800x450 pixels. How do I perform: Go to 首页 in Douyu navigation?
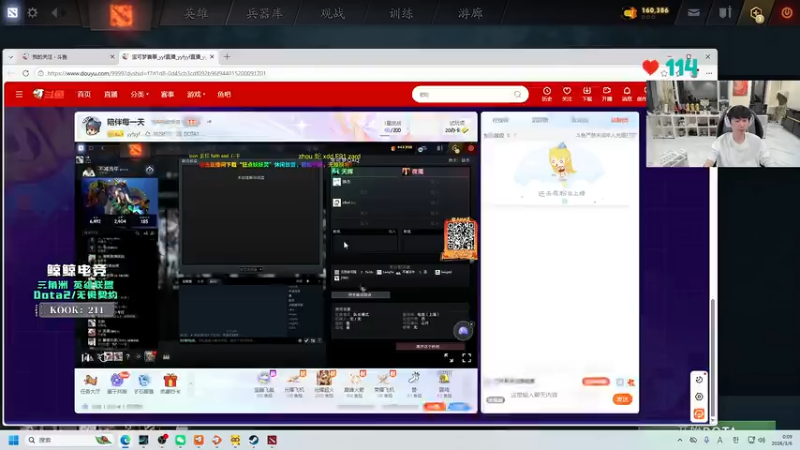click(x=84, y=94)
